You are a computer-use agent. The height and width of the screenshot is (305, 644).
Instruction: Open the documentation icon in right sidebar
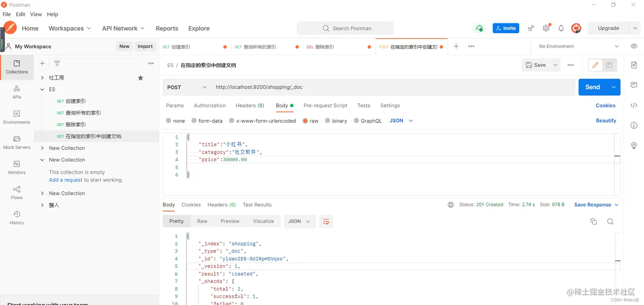click(x=634, y=65)
